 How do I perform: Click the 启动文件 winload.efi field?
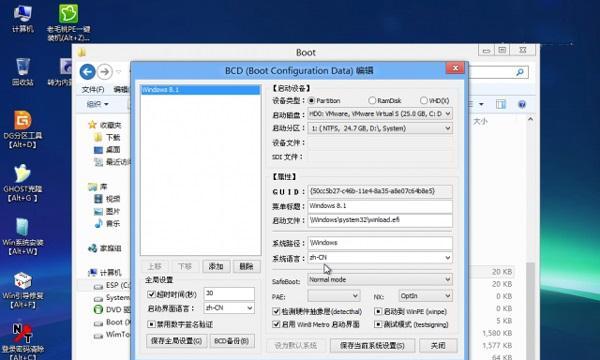(380, 220)
